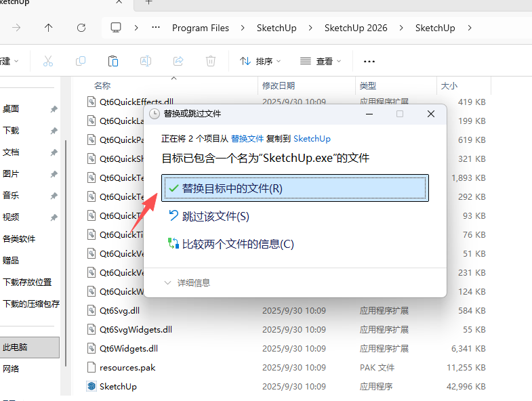The width and height of the screenshot is (532, 401).
Task: Click the SketchUp destination link in dialog
Action: point(312,138)
